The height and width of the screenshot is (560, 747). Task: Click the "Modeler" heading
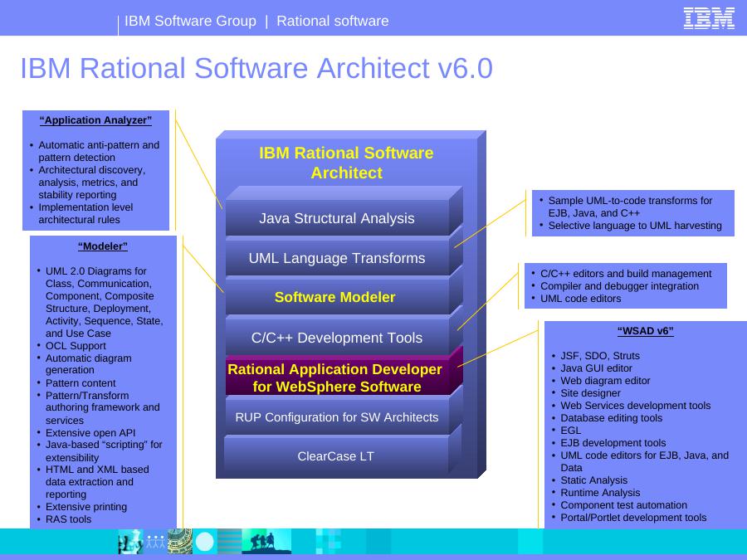pos(103,246)
